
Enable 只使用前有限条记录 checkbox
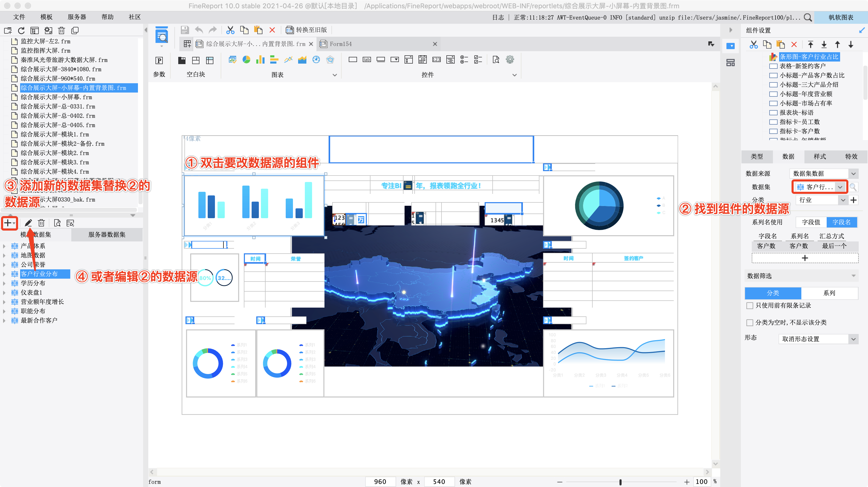(x=750, y=306)
